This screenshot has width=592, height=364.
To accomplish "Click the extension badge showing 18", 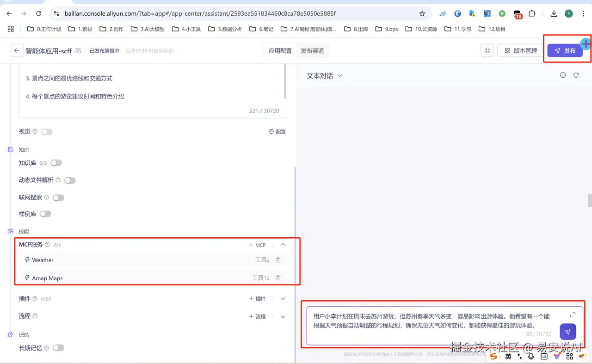I will click(x=518, y=14).
